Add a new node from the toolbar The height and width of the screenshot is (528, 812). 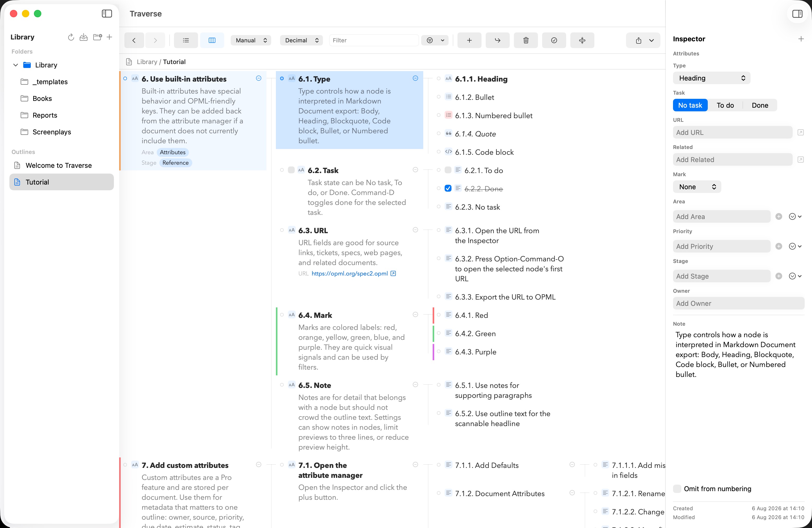point(469,40)
